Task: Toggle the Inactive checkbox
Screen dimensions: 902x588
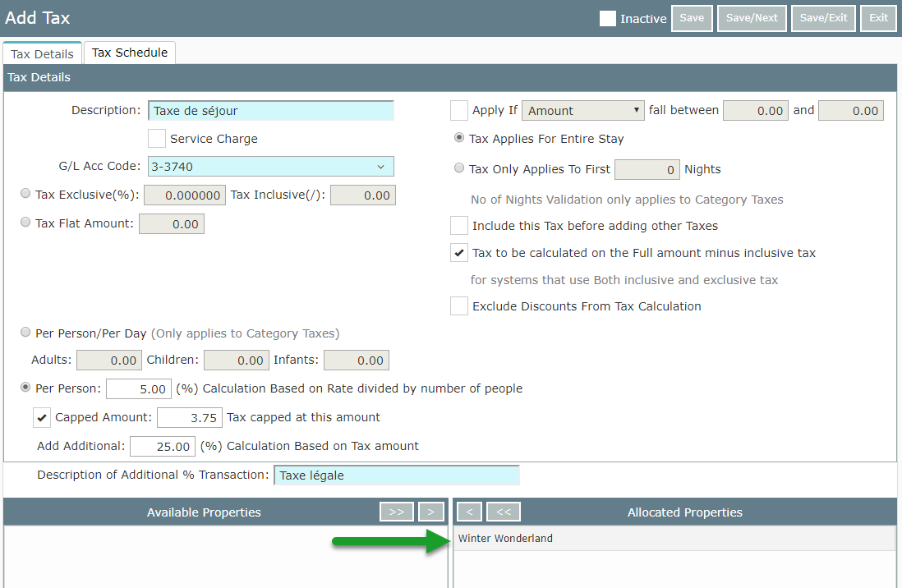Action: coord(607,18)
